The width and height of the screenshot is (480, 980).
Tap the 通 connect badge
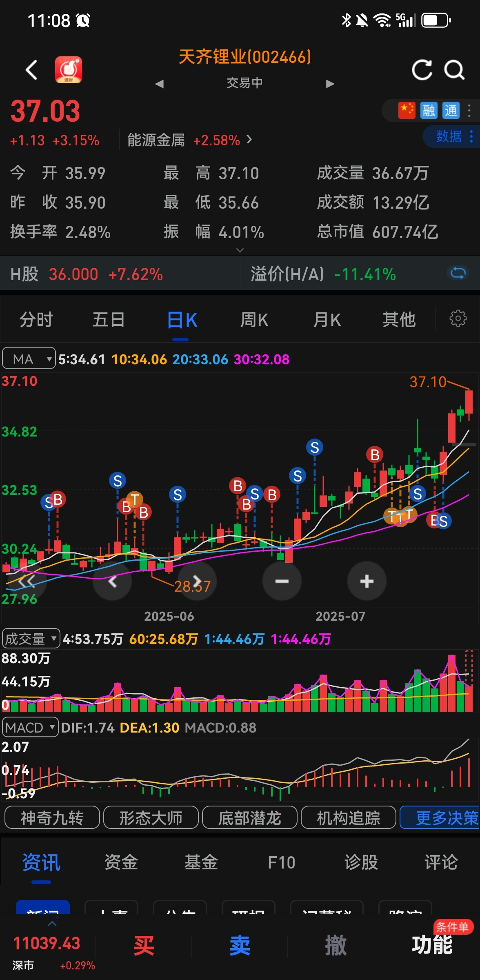tap(451, 110)
